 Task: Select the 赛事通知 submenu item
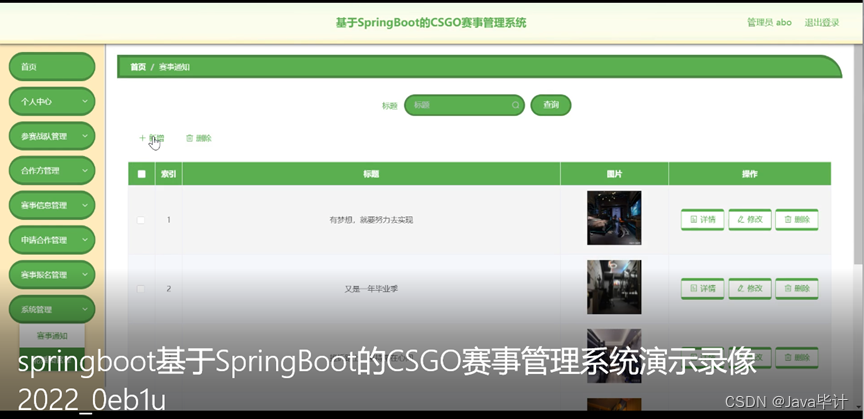pyautogui.click(x=52, y=336)
